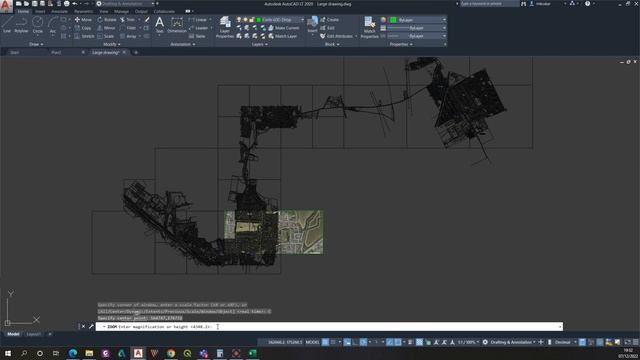Click the Copy tool
Viewport: 640px width, 360px height.
pyautogui.click(x=83, y=28)
